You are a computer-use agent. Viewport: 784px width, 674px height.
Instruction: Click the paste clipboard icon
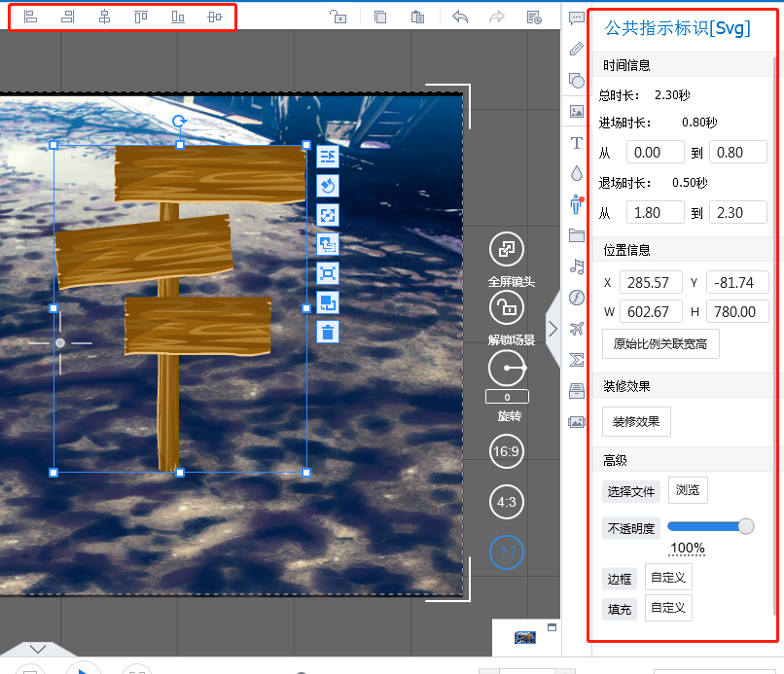(x=417, y=17)
